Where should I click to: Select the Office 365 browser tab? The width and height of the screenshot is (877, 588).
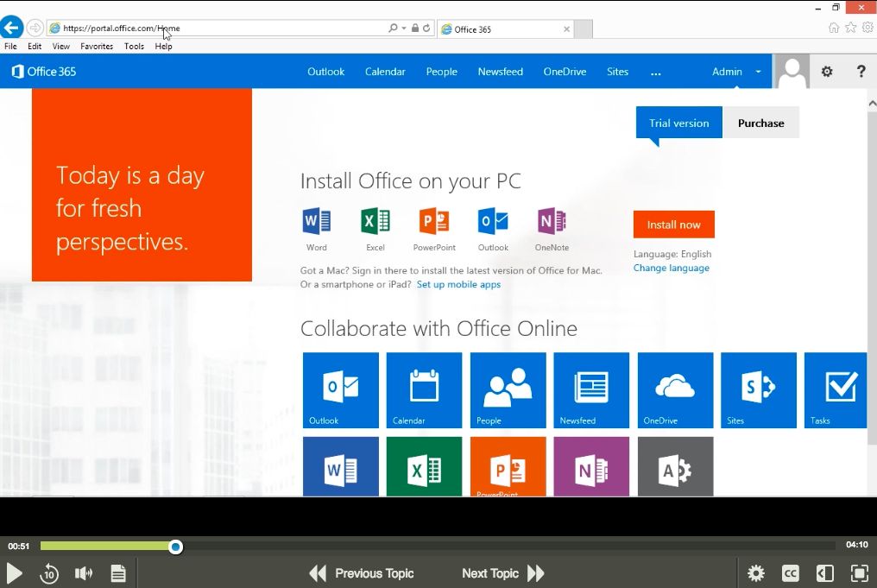tap(506, 29)
